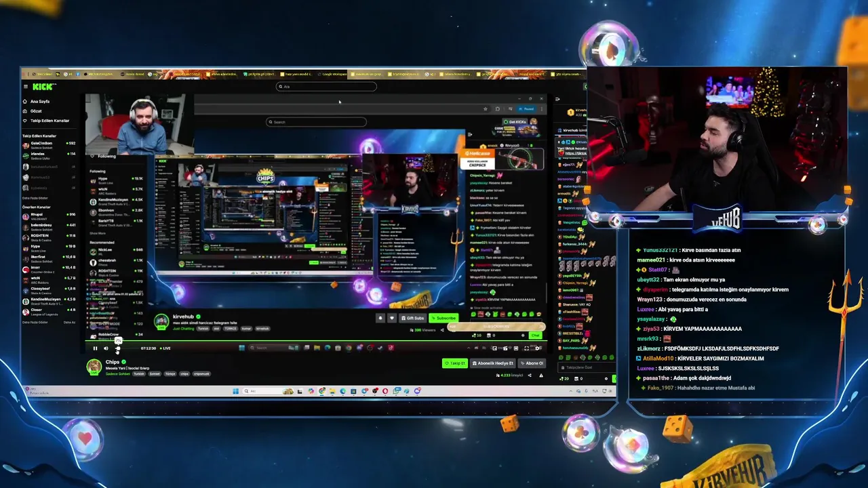
Task: Open ROSHTEIN recommended channel
Action: [x=49, y=237]
